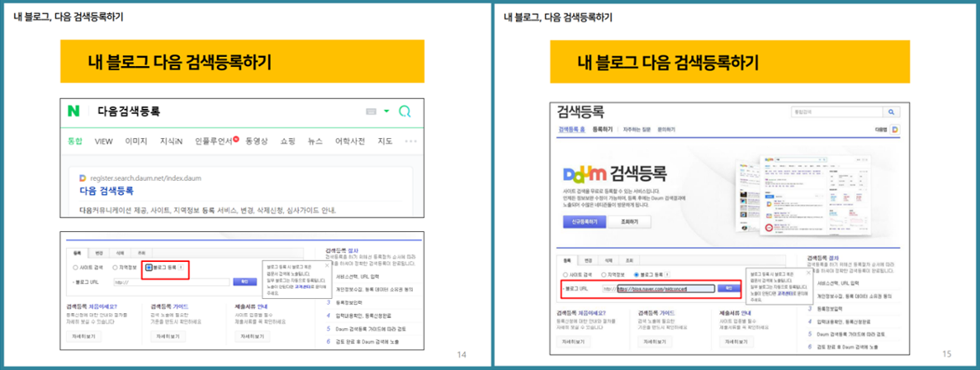Select the 변경 tab on slide 15 form
980x370 pixels.
point(588,260)
